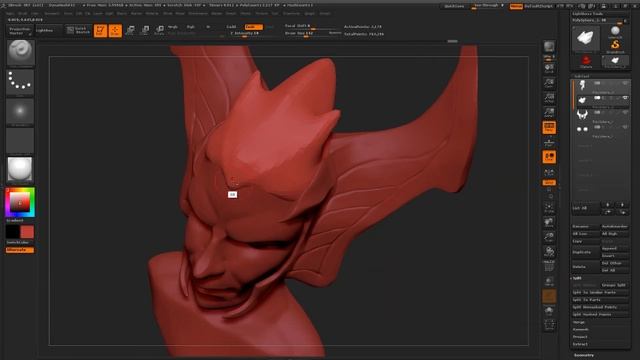Viewport: 640px width, 360px height.
Task: Toggle PolyF polyframe display icon
Action: click(549, 266)
